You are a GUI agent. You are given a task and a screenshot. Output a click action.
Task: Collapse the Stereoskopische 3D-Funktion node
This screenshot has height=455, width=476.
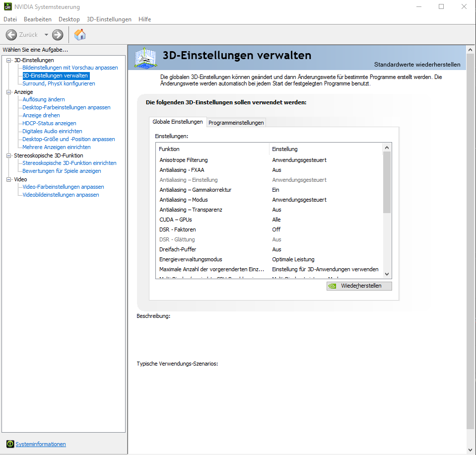click(x=8, y=155)
